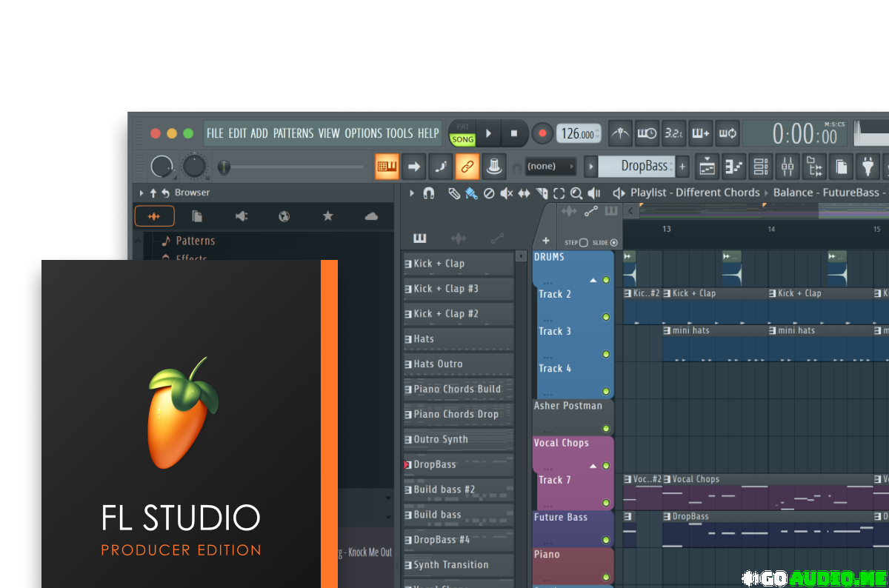Open the ADD menu
Screen dimensions: 889x588
(259, 133)
